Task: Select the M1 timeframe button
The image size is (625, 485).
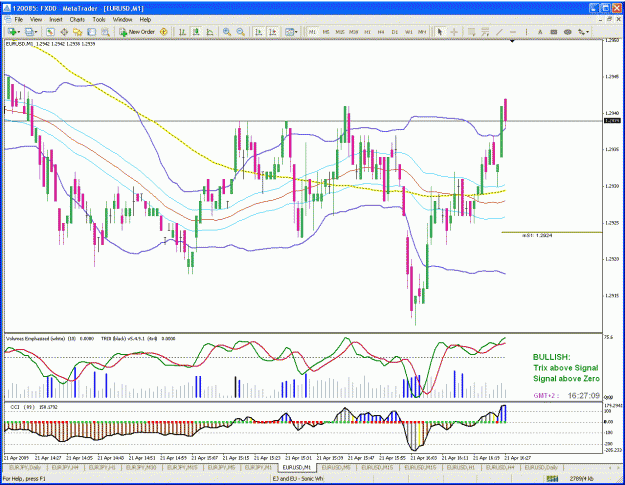Action: (312, 32)
